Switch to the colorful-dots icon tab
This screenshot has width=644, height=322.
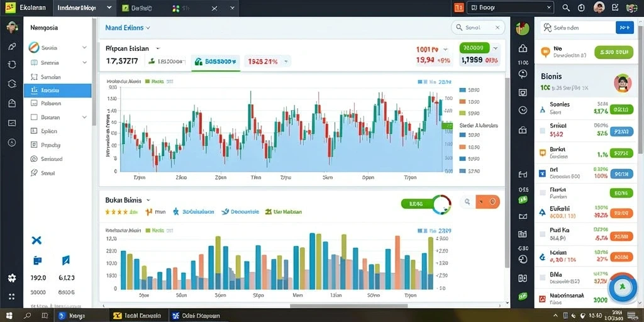point(176,8)
